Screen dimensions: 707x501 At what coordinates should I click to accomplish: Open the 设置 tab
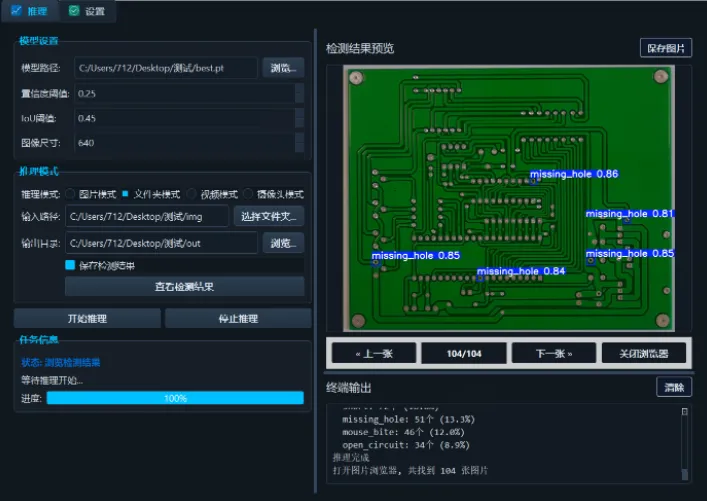[87, 11]
